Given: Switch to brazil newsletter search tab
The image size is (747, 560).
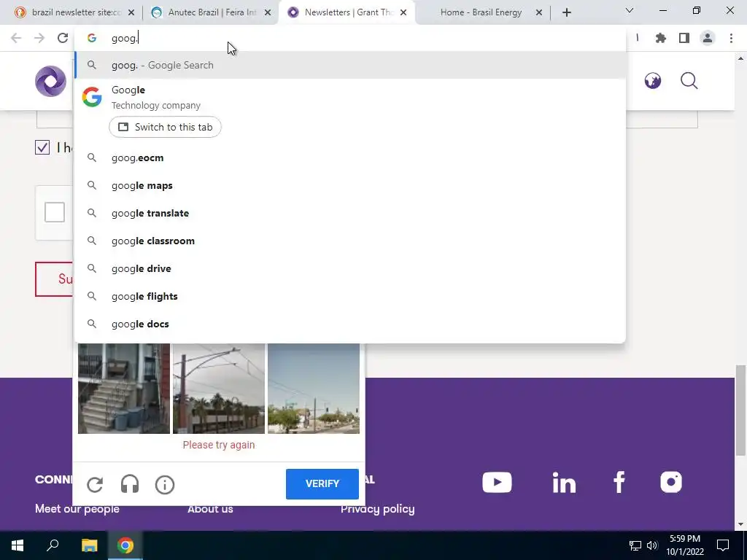Looking at the screenshot, I should coord(76,12).
